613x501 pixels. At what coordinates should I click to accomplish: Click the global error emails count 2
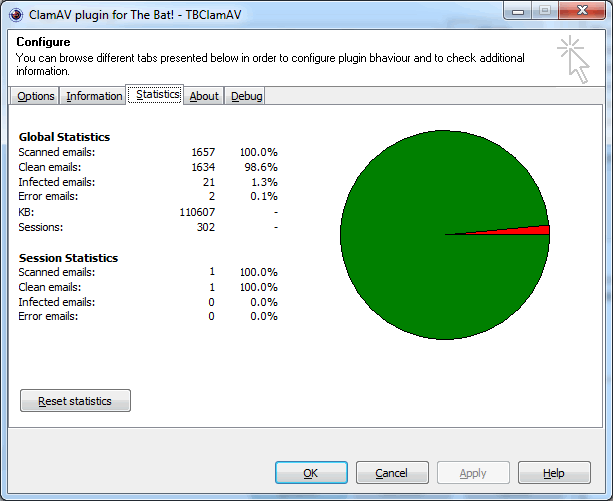[212, 196]
